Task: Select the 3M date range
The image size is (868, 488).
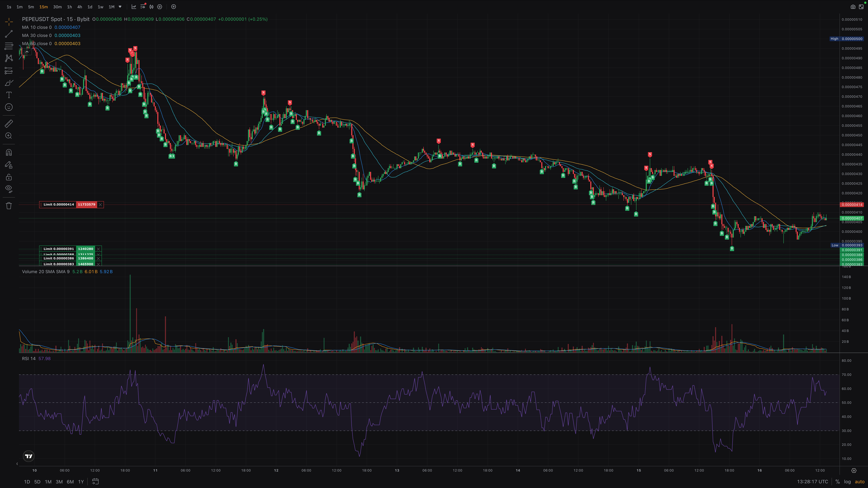Action: pyautogui.click(x=59, y=482)
